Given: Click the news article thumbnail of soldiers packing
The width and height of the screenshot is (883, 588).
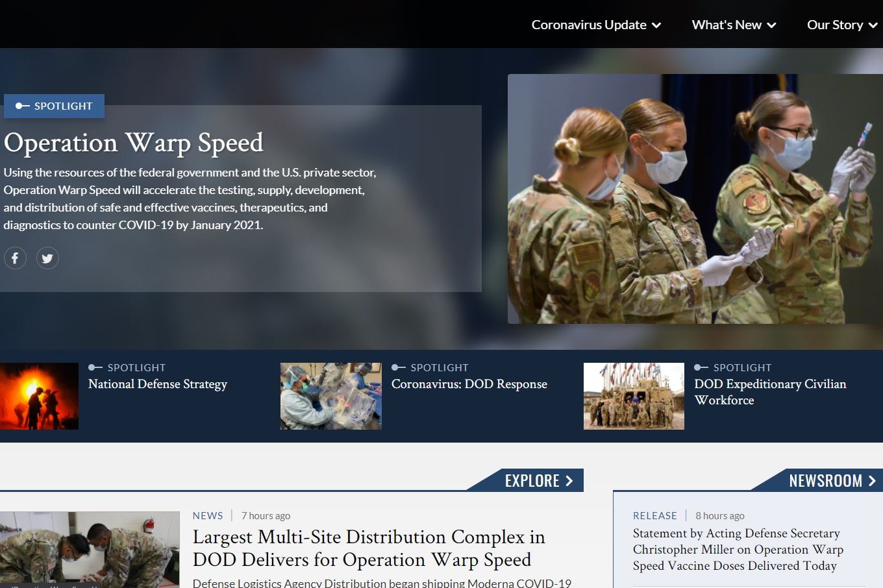Looking at the screenshot, I should (90, 549).
